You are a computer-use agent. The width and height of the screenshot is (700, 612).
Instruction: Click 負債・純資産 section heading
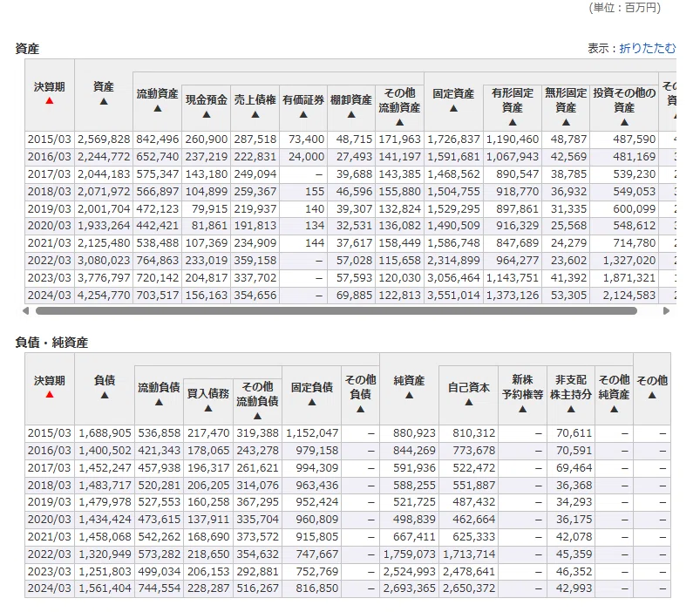tap(51, 343)
